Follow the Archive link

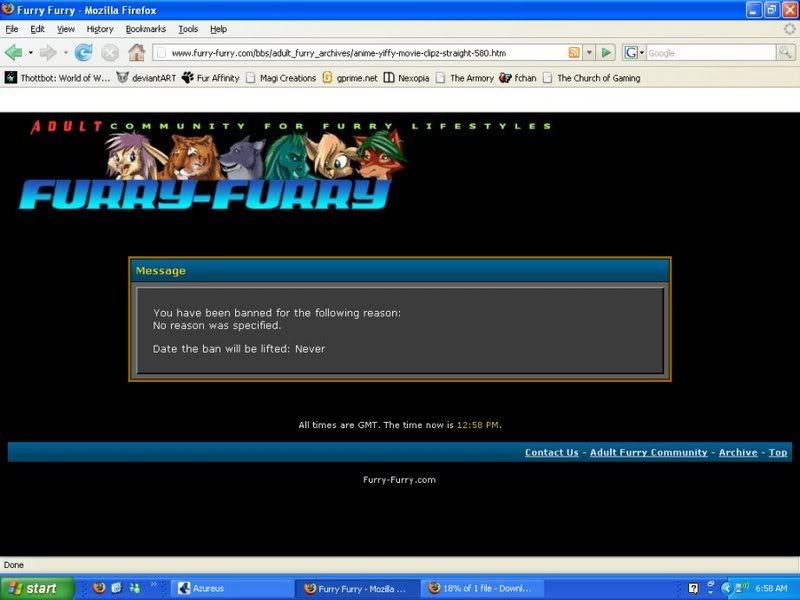click(x=738, y=452)
